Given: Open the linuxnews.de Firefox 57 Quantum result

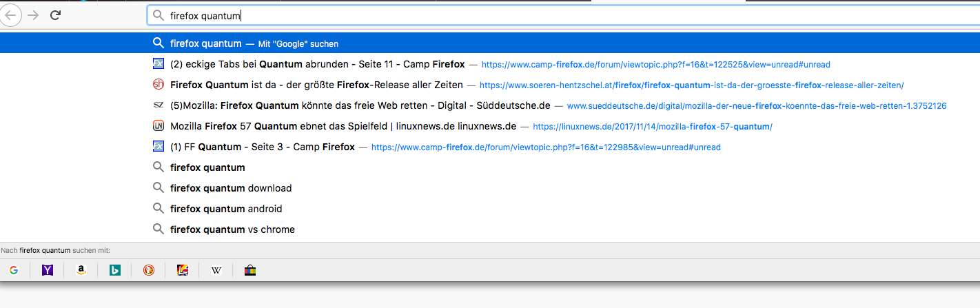Looking at the screenshot, I should coord(343,126).
